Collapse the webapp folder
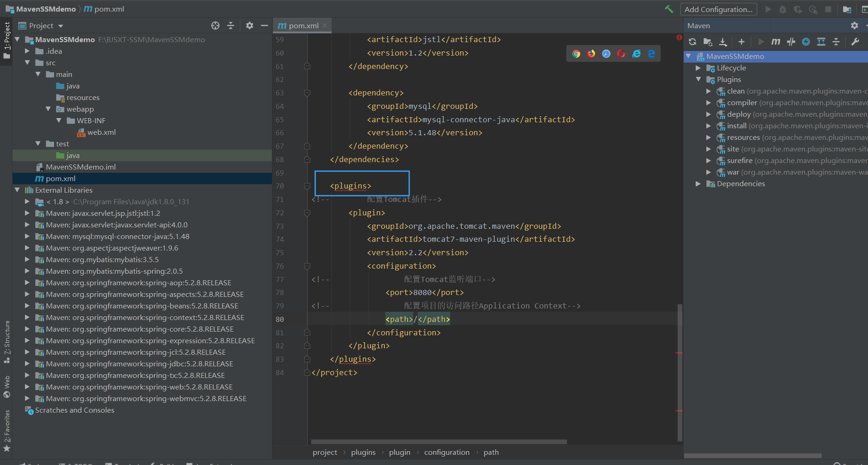This screenshot has width=868, height=465. pos(48,109)
